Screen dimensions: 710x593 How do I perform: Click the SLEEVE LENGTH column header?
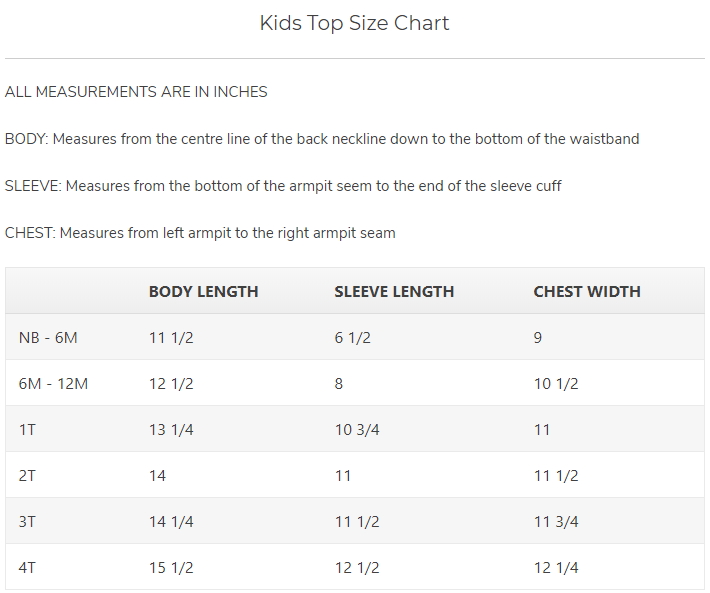click(x=394, y=292)
